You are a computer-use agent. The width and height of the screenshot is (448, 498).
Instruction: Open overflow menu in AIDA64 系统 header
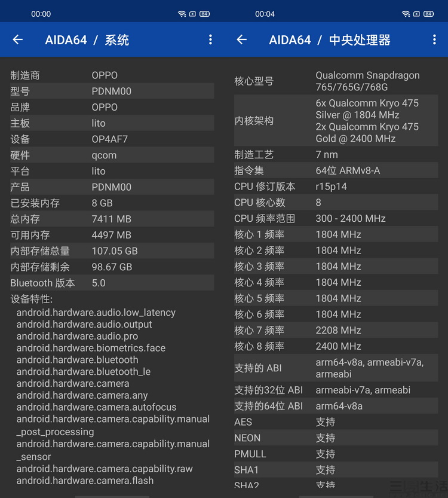[210, 39]
